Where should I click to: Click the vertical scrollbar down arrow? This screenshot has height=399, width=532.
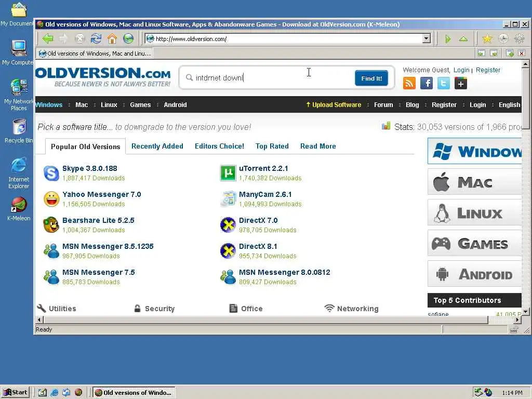pyautogui.click(x=525, y=312)
